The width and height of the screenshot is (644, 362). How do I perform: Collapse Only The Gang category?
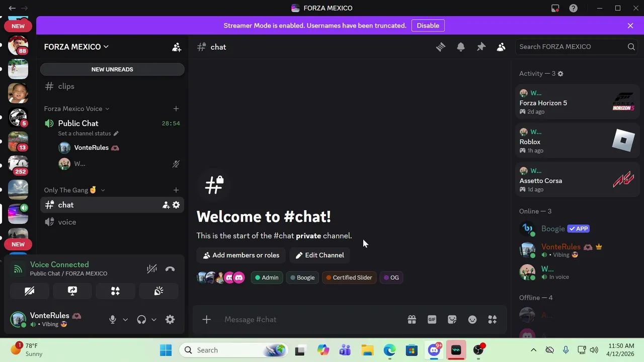tap(74, 190)
